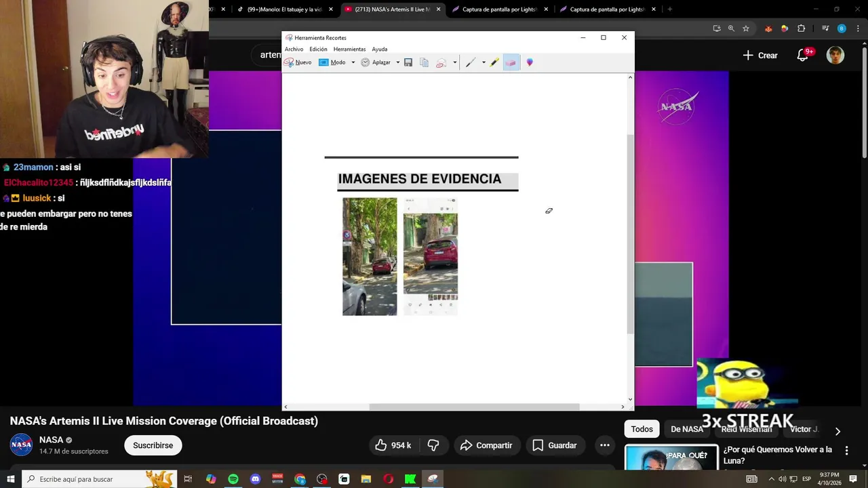Open the volume control in system tray
The image size is (868, 488).
click(782, 479)
